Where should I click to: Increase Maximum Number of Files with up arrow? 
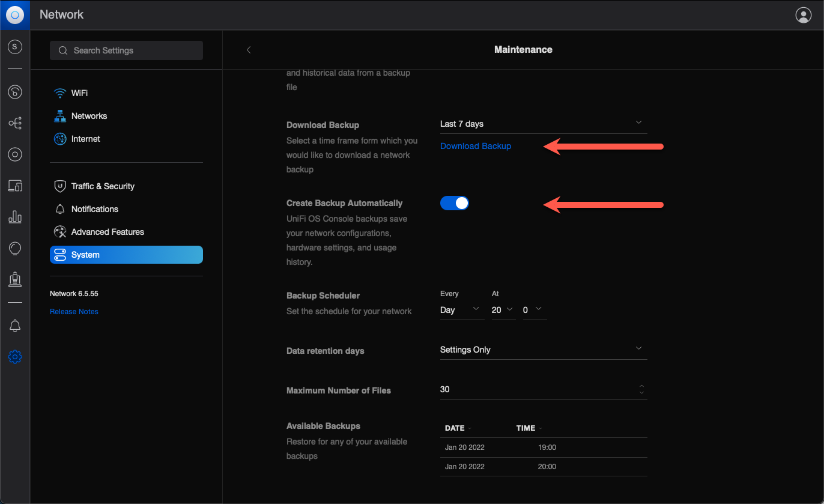coord(641,386)
